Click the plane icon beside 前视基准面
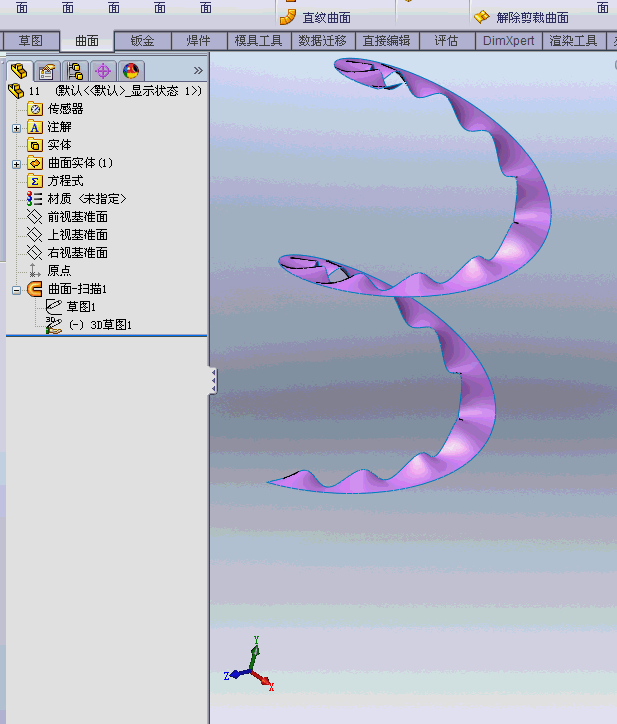Image resolution: width=617 pixels, height=724 pixels. point(35,217)
